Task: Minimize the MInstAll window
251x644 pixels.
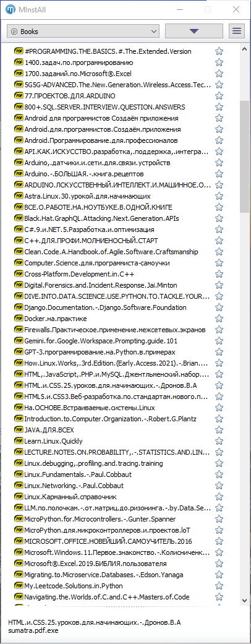Action: click(180, 9)
